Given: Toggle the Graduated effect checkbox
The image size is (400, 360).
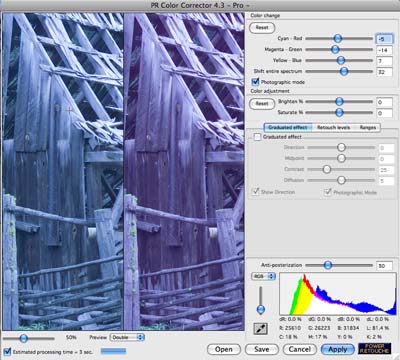Looking at the screenshot, I should pos(257,137).
